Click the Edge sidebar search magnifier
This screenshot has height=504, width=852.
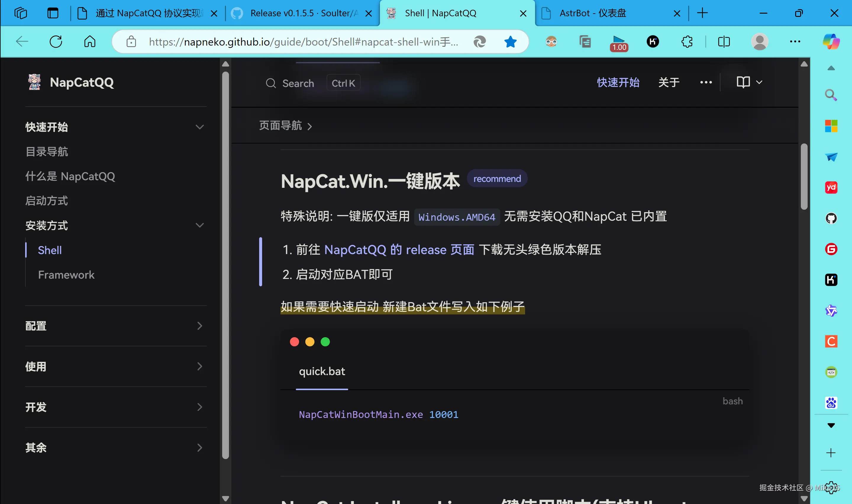(831, 95)
